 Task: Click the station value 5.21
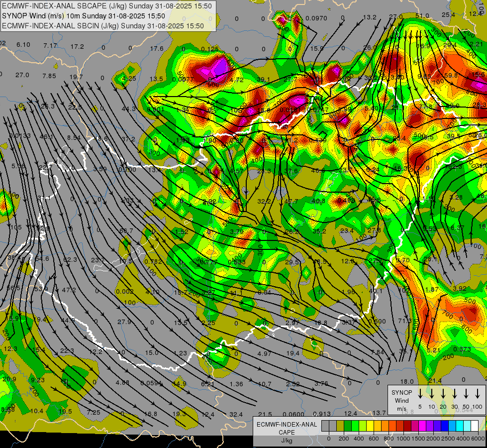[433, 350]
